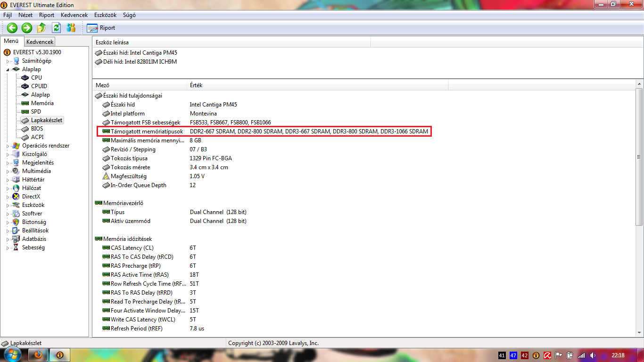Switch to the Menü tab
644x362 pixels.
pyautogui.click(x=11, y=41)
